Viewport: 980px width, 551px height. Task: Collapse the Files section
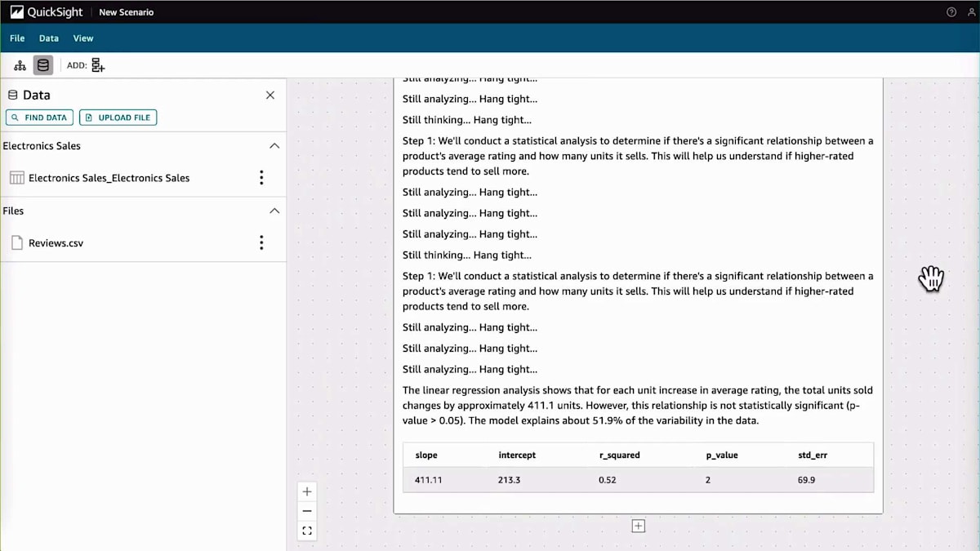coord(274,211)
